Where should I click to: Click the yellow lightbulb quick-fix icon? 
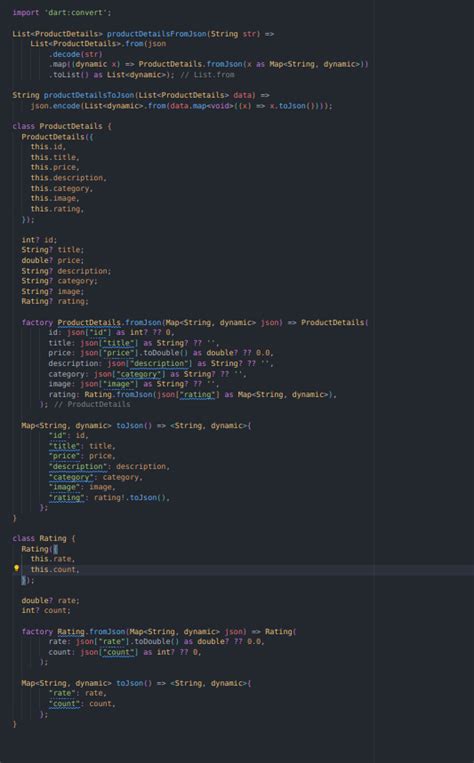pyautogui.click(x=16, y=568)
